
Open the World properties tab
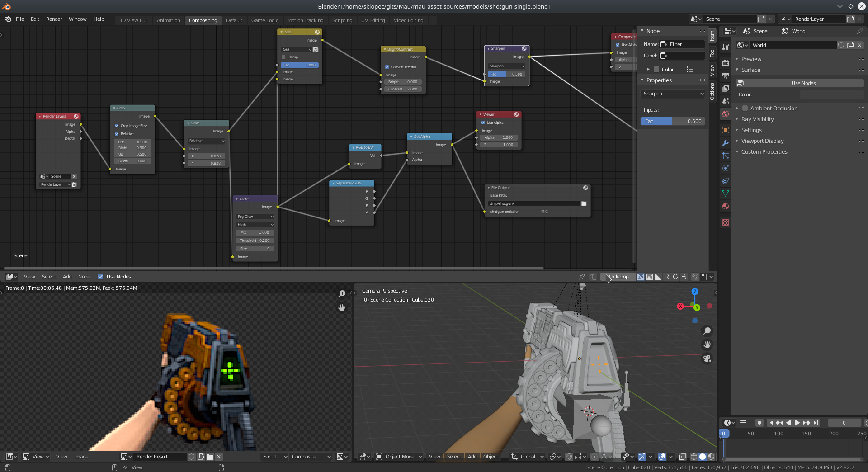pos(726,114)
